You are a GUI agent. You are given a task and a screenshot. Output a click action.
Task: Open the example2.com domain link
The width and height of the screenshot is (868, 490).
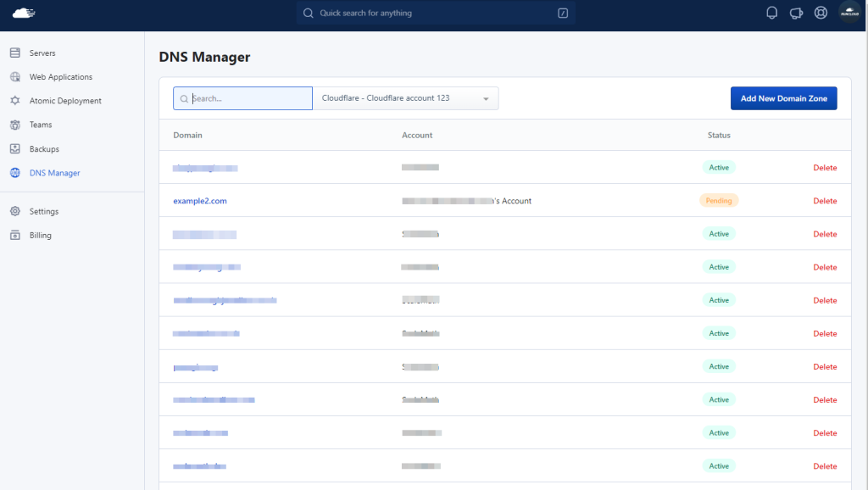point(200,200)
